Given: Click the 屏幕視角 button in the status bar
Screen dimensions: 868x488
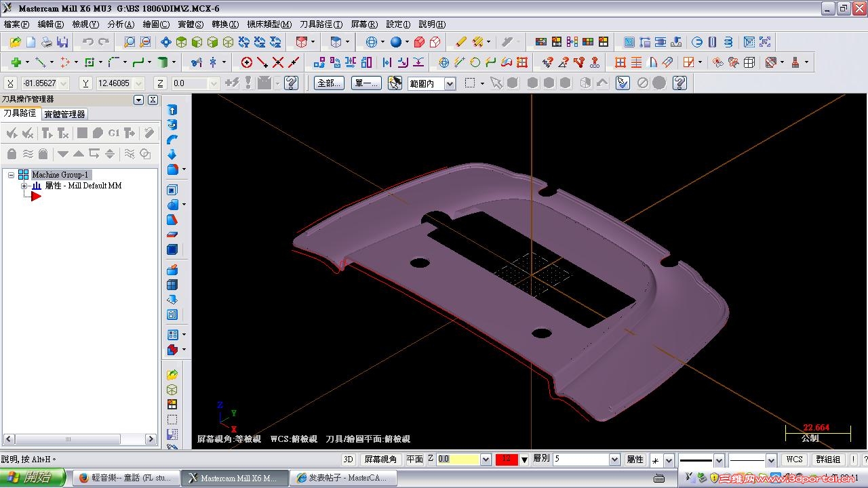Looking at the screenshot, I should pyautogui.click(x=380, y=459).
